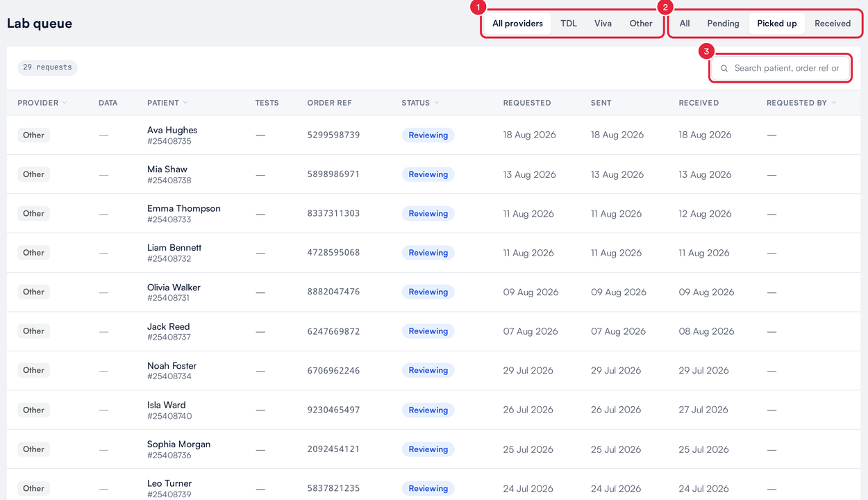Viewport: 868px width, 500px height.
Task: Open patient Ava Hughes
Action: 172,130
